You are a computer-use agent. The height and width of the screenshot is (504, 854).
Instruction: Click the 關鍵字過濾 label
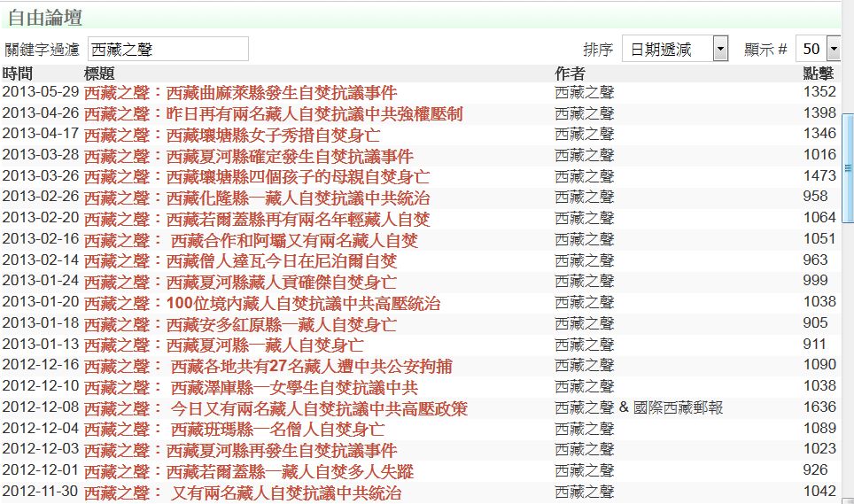42,50
